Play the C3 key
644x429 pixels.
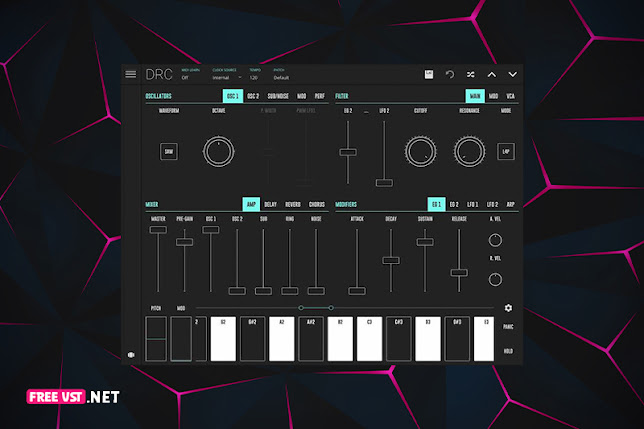click(369, 339)
